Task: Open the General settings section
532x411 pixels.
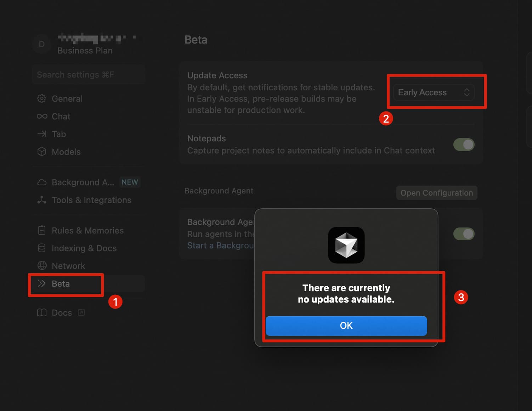Action: tap(89, 98)
